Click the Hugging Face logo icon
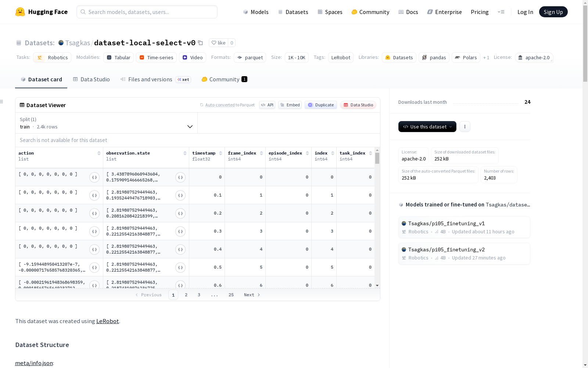Screen dimensions: 588x368 pos(20,12)
